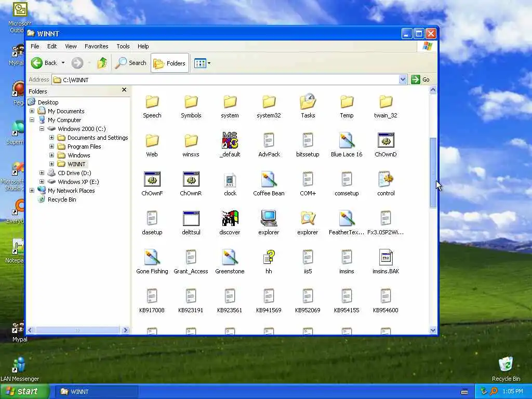Image resolution: width=532 pixels, height=399 pixels.
Task: Select the Greenstone bitmap icon
Action: [x=230, y=258]
